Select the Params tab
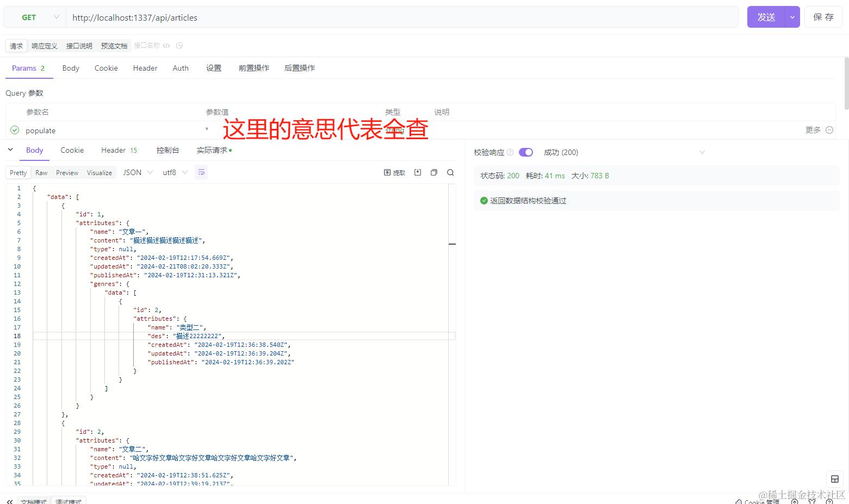 (x=28, y=68)
